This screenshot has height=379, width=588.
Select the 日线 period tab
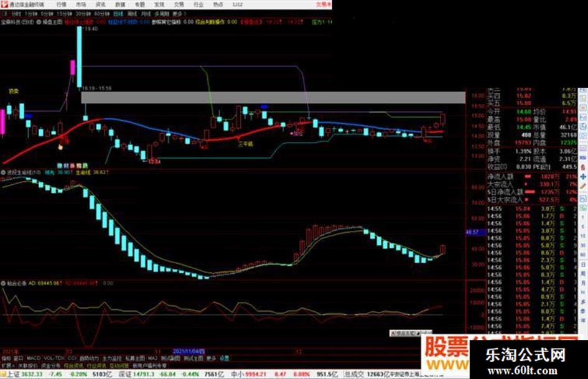point(118,14)
